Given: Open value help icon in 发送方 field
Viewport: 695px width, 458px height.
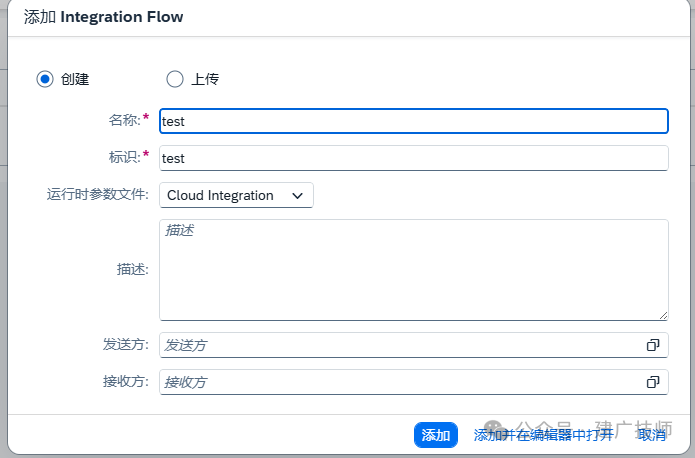Looking at the screenshot, I should [653, 345].
